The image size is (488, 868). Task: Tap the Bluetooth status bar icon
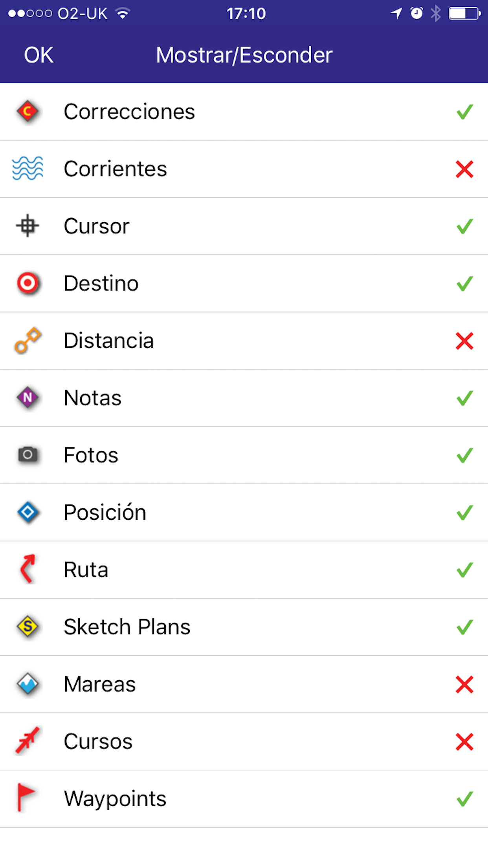tap(435, 14)
